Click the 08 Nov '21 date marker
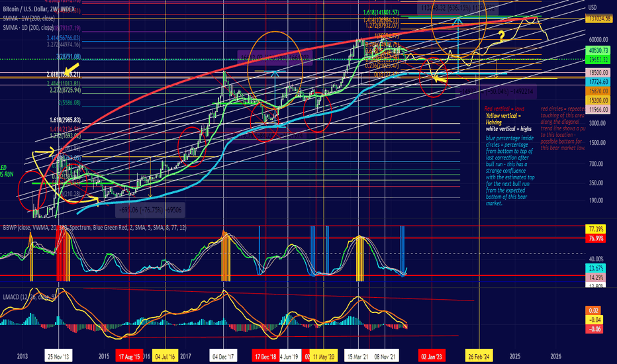617x364 pixels. click(385, 357)
